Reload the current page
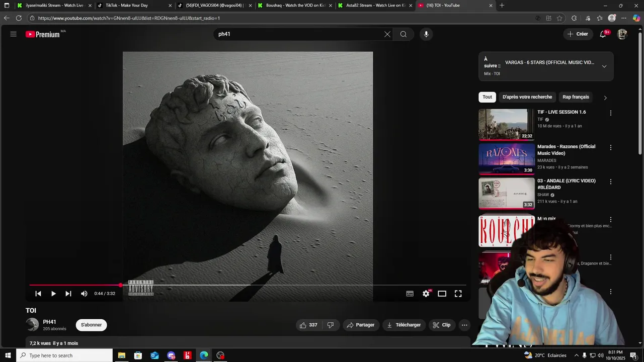 point(19,18)
